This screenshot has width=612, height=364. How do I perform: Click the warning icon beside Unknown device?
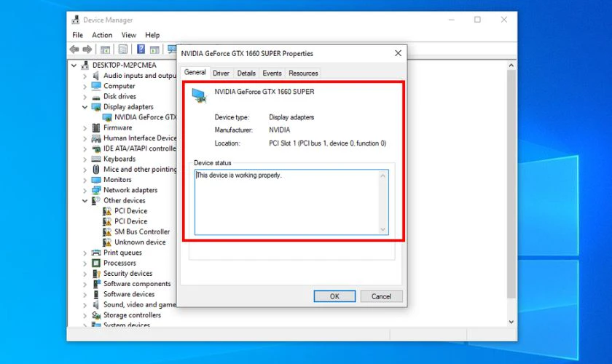(107, 242)
